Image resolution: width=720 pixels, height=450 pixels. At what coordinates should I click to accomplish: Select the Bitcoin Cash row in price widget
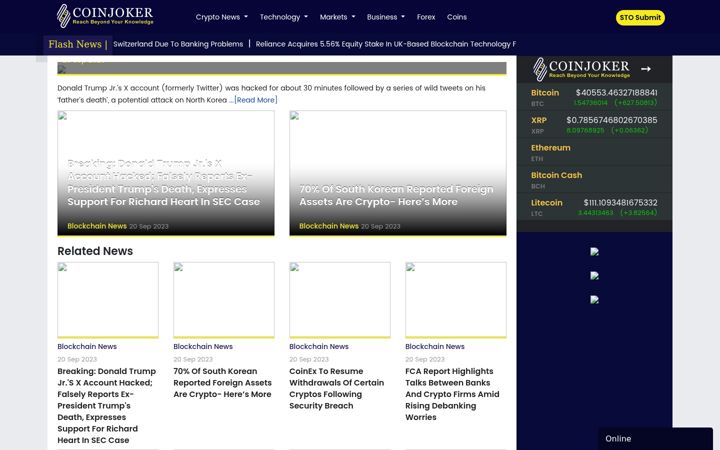tap(594, 180)
